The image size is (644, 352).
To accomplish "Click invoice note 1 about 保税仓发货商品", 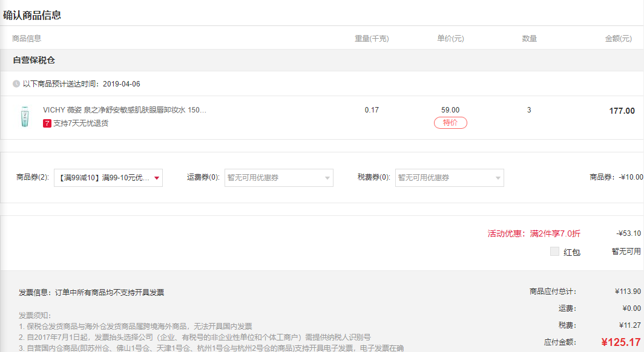I will point(136,327).
